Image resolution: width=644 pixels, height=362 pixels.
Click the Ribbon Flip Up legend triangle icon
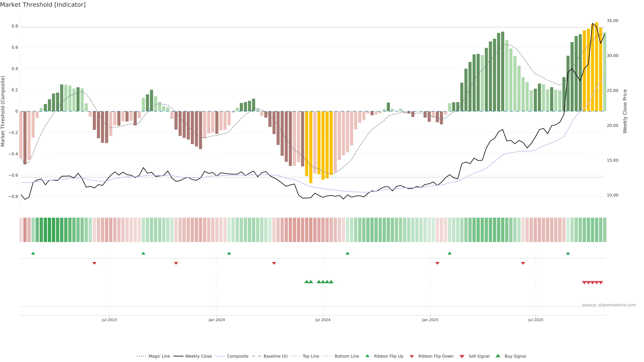point(367,356)
